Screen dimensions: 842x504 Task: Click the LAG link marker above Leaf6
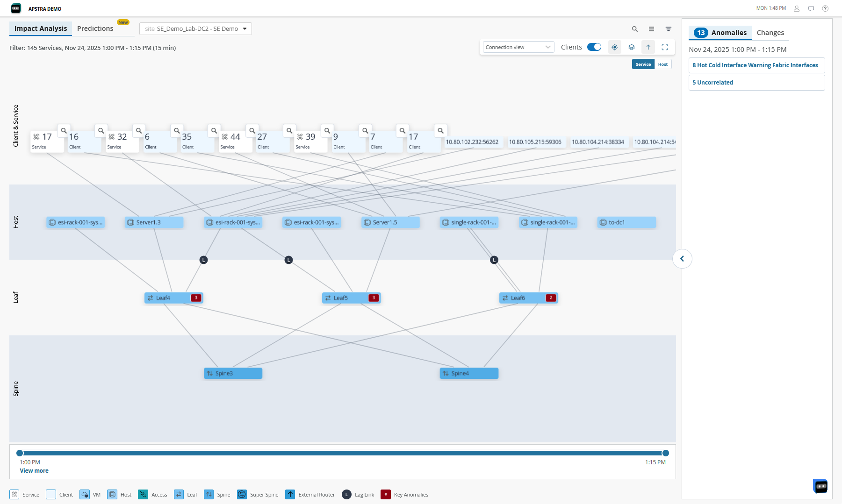point(494,260)
